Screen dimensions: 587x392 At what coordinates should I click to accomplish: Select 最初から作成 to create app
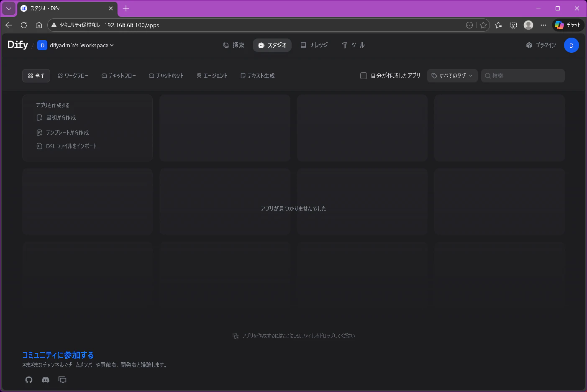tap(56, 118)
